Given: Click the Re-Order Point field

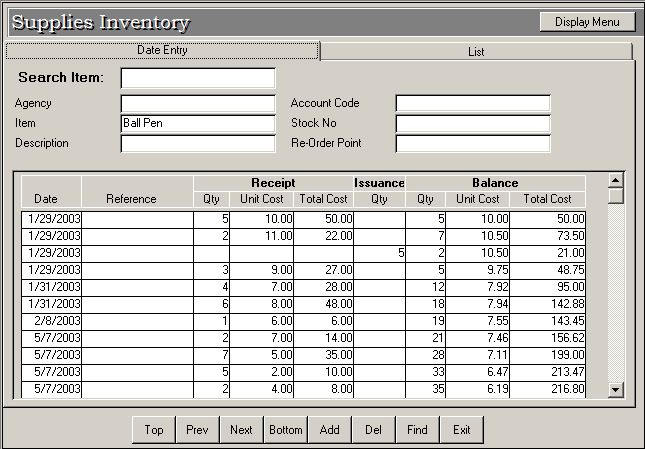Looking at the screenshot, I should pos(472,143).
